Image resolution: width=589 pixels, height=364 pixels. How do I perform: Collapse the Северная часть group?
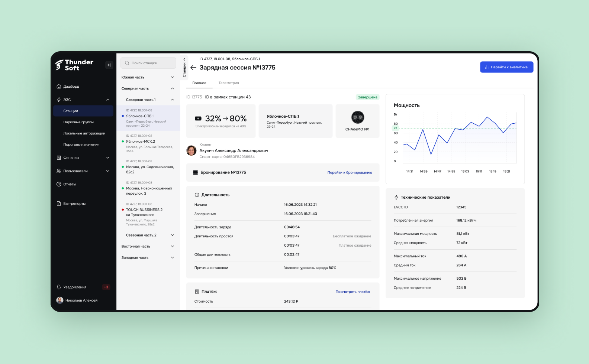coord(173,88)
